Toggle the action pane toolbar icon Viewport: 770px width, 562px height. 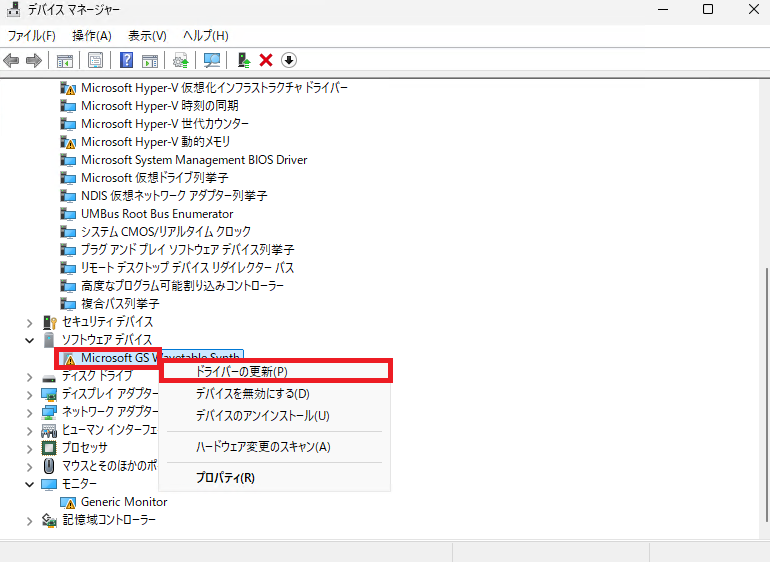click(x=150, y=60)
